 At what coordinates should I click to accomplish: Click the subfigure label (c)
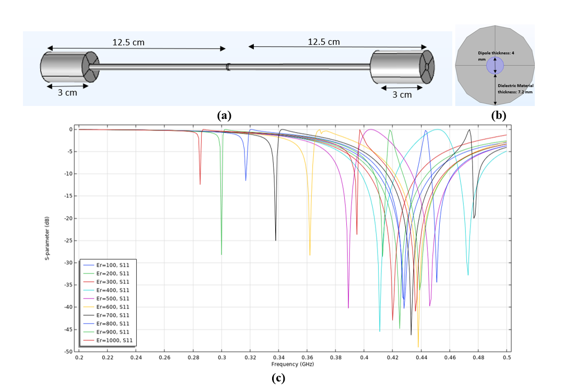pyautogui.click(x=278, y=378)
